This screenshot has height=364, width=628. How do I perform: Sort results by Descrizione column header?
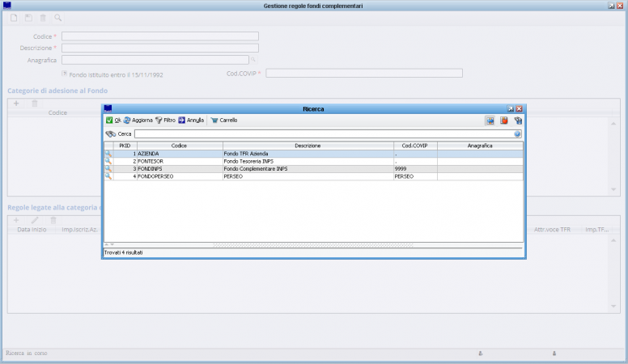click(308, 146)
